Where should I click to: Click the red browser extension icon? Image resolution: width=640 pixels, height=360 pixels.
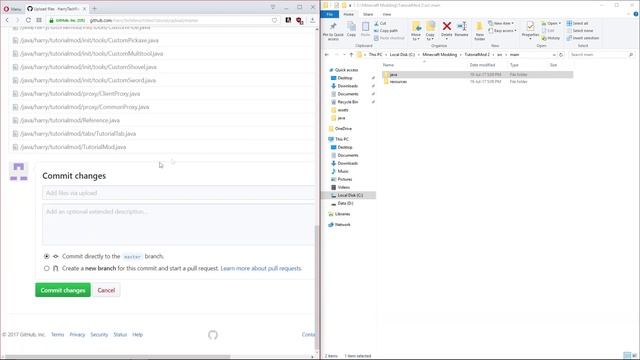(x=300, y=20)
